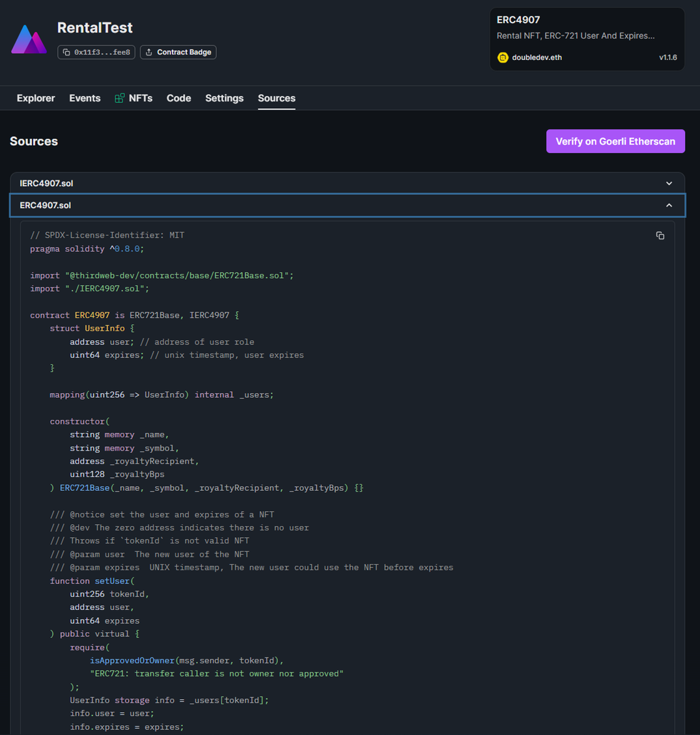Screen dimensions: 700x735
Task: Open the Settings tab
Action: [x=224, y=98]
